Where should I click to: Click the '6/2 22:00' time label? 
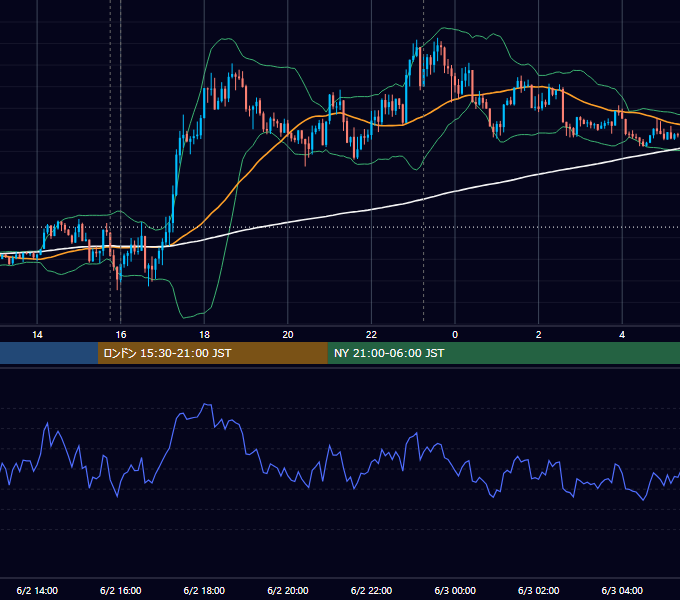[x=371, y=590]
